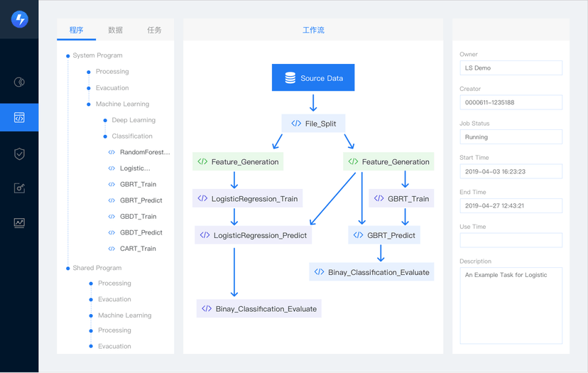The image size is (588, 373).
Task: Open the edit box sidebar icon
Action: pos(19,188)
